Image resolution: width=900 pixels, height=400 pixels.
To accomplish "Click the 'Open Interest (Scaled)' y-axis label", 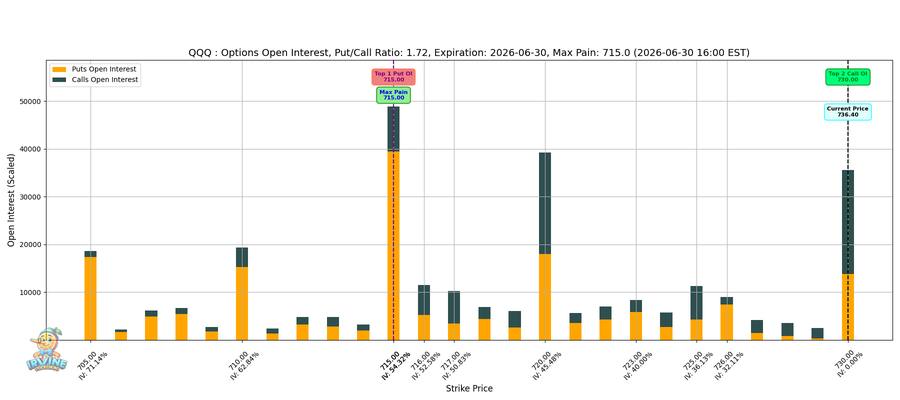I will coord(11,200).
